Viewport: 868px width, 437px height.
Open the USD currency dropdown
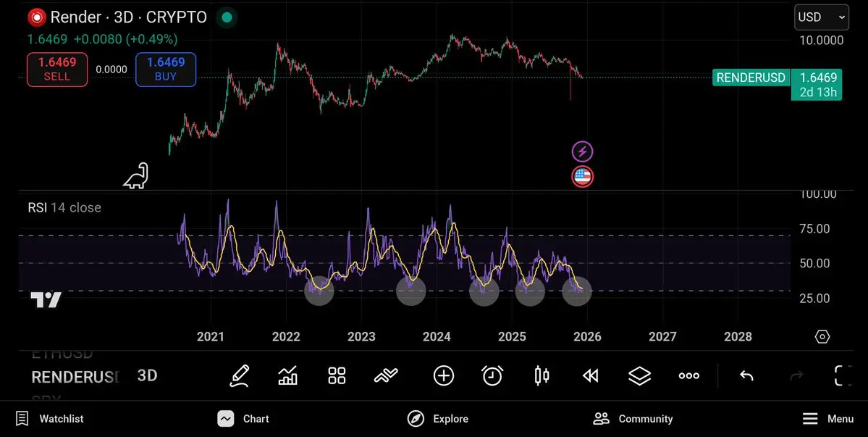click(822, 17)
